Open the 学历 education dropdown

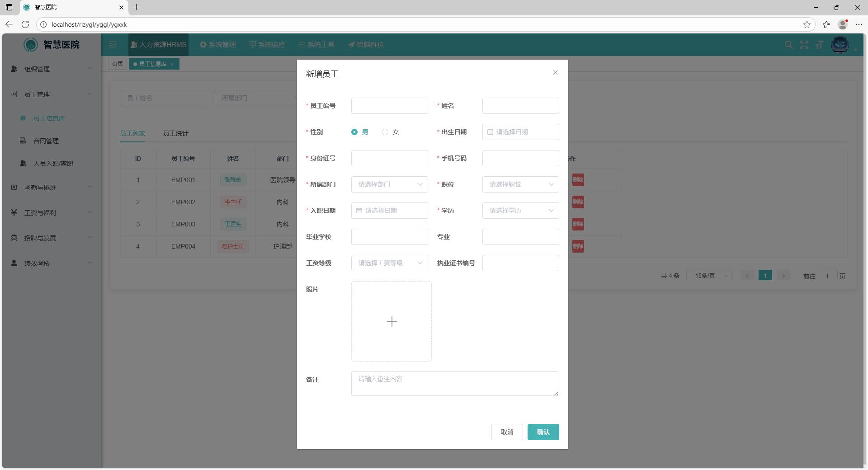[x=520, y=211]
